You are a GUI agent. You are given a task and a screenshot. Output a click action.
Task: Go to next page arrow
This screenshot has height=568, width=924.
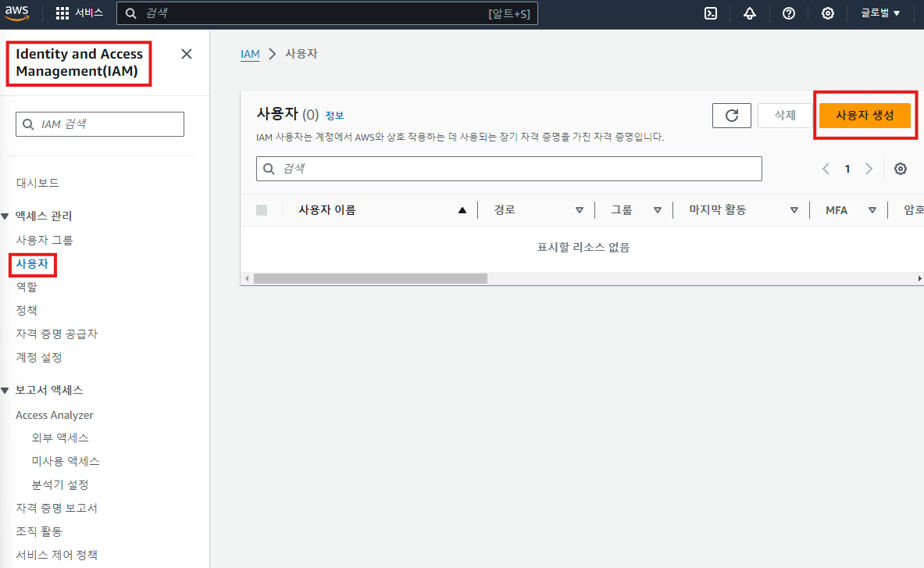coord(869,169)
